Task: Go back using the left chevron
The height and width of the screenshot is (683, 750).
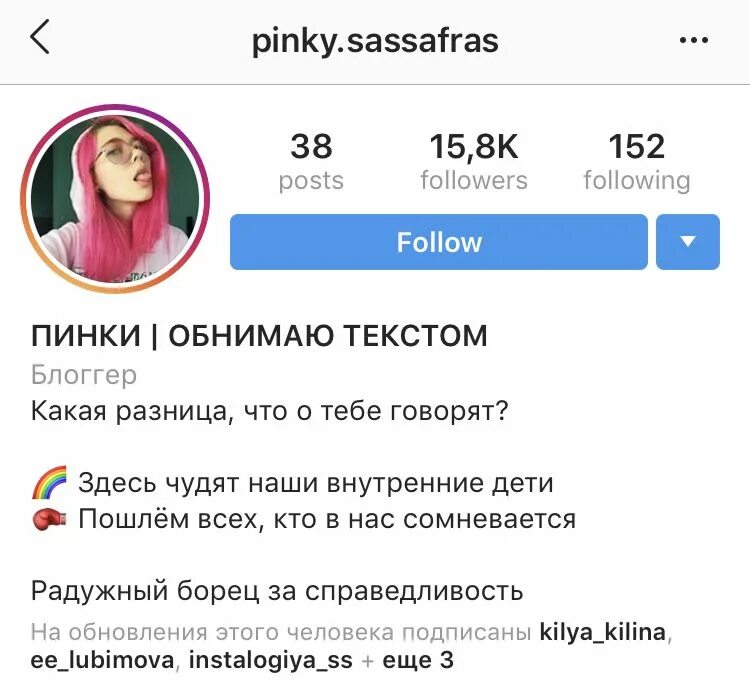Action: click(40, 37)
